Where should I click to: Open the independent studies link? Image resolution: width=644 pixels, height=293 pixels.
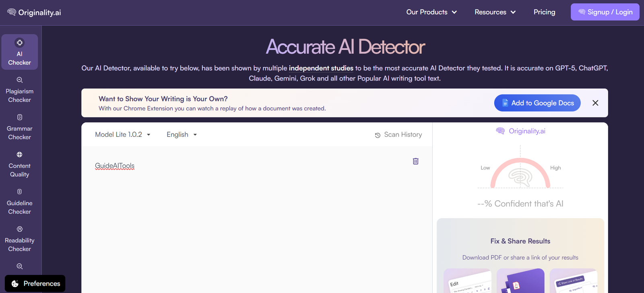pos(321,68)
